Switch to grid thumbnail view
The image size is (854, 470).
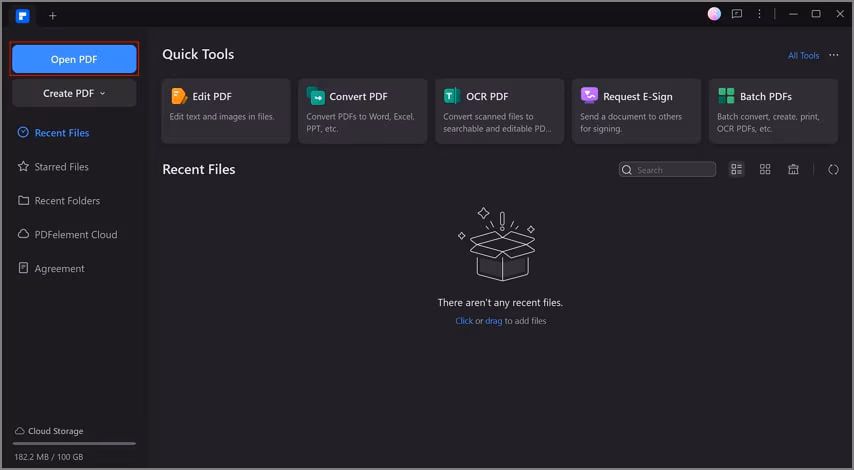click(765, 170)
